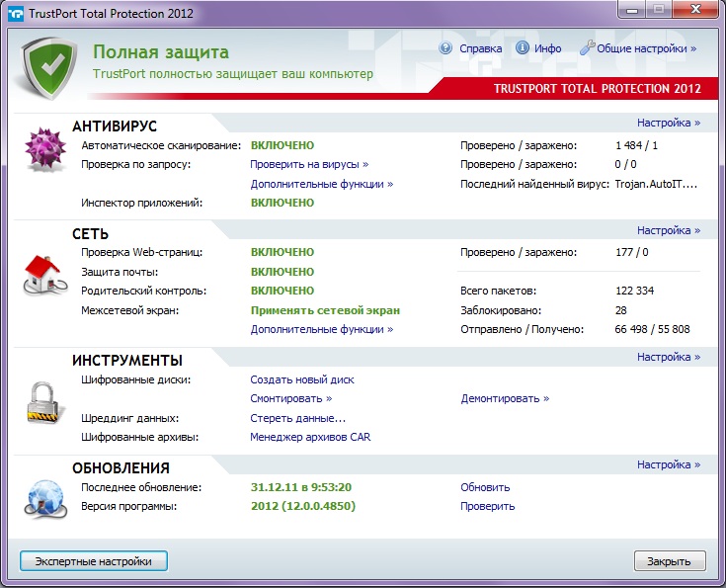Click the info icon beside Инфо

[523, 48]
